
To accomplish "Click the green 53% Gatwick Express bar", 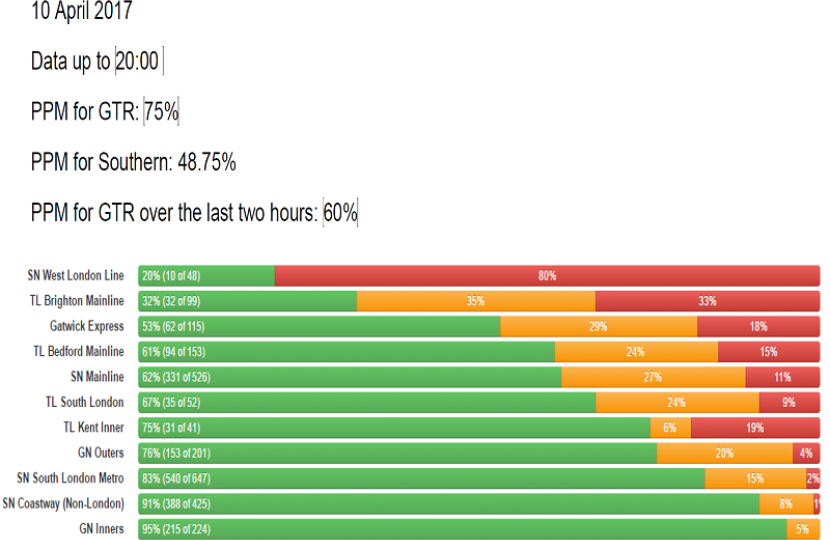I will (319, 326).
